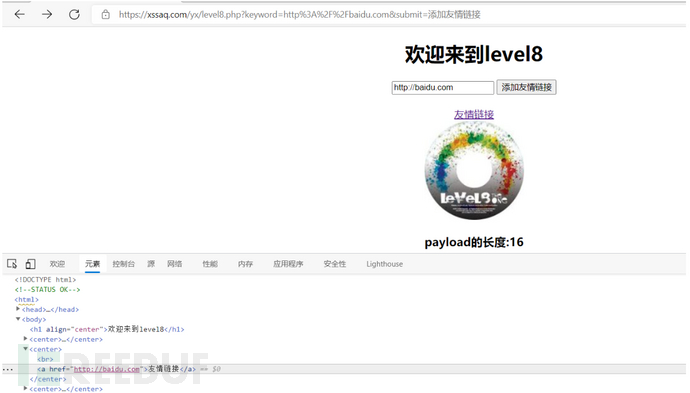Activate the inspect element picker icon
The height and width of the screenshot is (393, 690).
[12, 264]
